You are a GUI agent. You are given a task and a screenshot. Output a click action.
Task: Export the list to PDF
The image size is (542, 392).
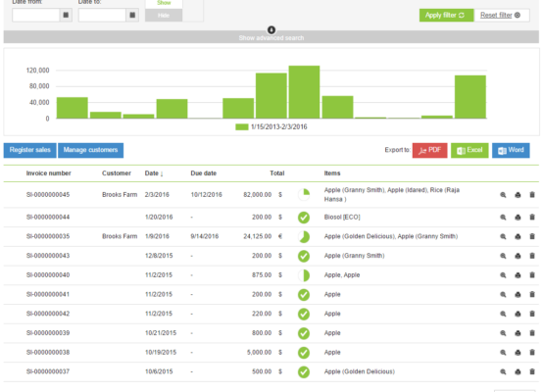(429, 150)
